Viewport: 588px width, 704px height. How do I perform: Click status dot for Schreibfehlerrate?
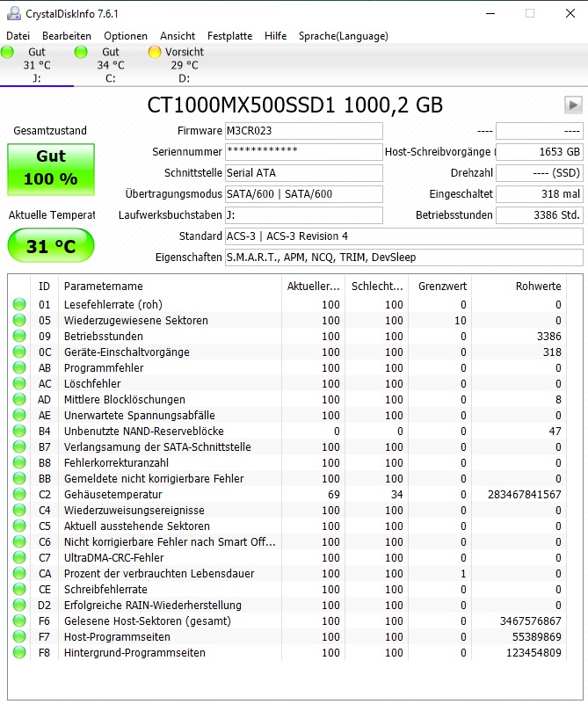coord(19,589)
